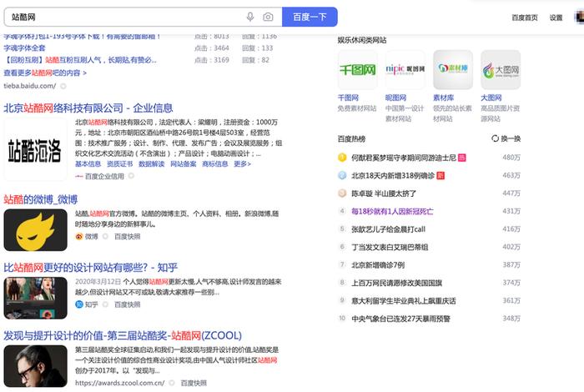Click man with glasses thumbnail

point(35,366)
